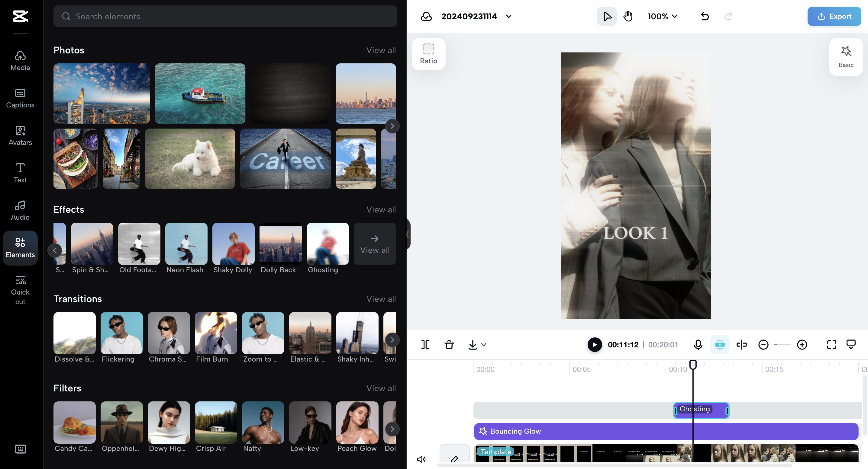Open the Captions sidebar tab
The image size is (868, 469).
click(x=20, y=98)
